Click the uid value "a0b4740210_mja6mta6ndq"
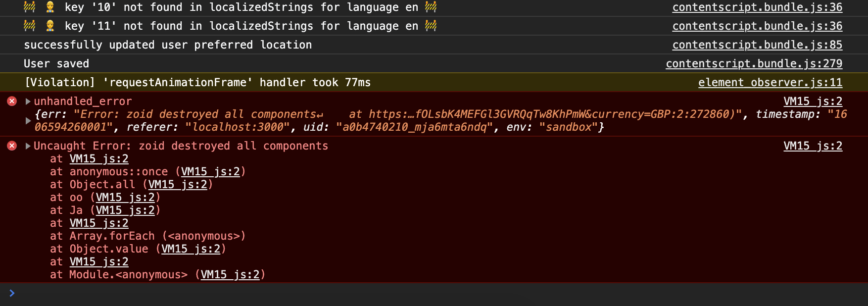Image resolution: width=868 pixels, height=306 pixels. tap(414, 127)
